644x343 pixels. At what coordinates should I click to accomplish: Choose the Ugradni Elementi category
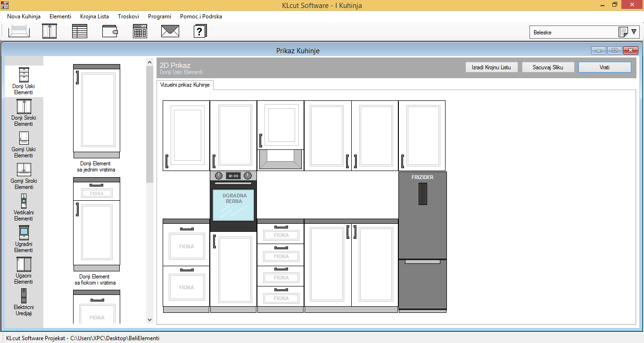24,239
